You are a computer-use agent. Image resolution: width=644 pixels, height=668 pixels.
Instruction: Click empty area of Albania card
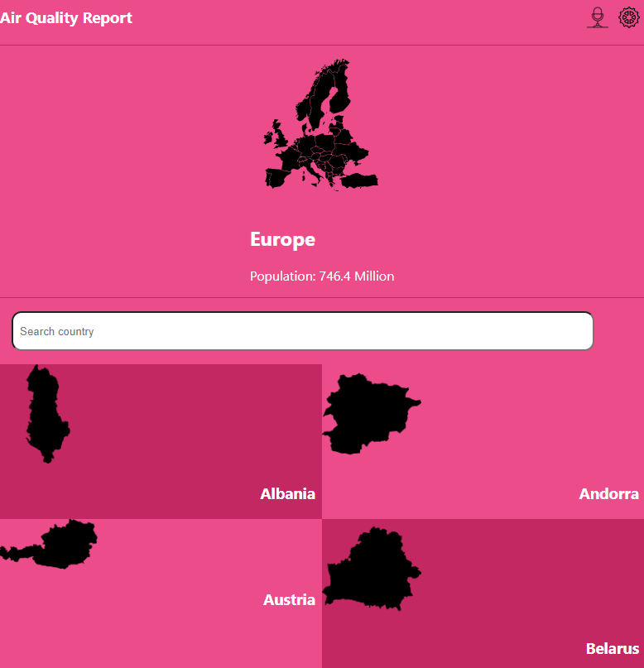190,430
